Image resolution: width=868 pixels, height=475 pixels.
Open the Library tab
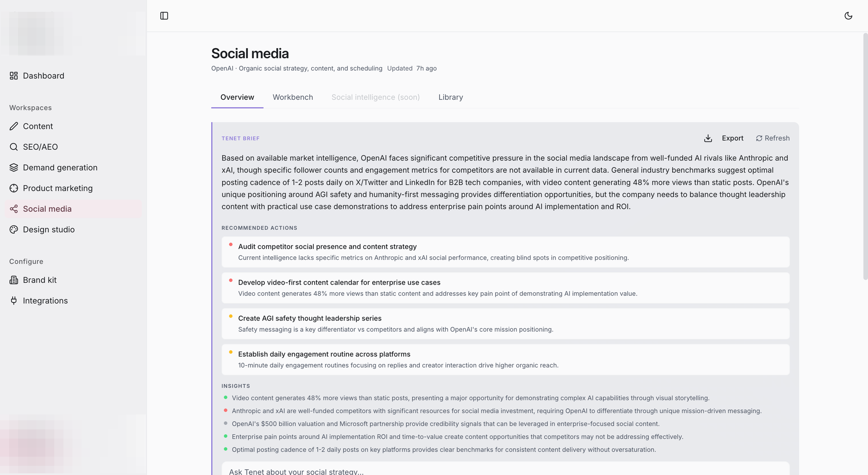[x=450, y=97]
